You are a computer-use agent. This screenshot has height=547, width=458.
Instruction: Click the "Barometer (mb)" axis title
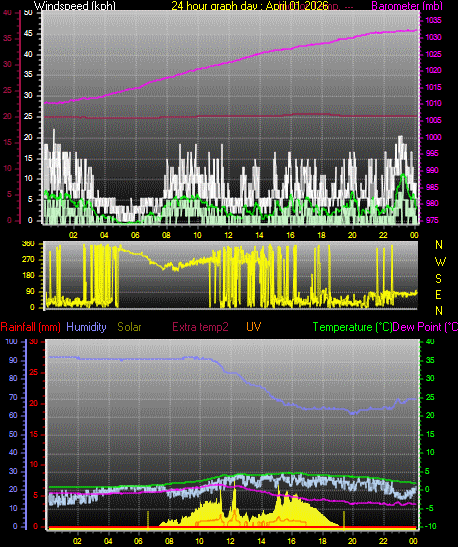click(407, 6)
